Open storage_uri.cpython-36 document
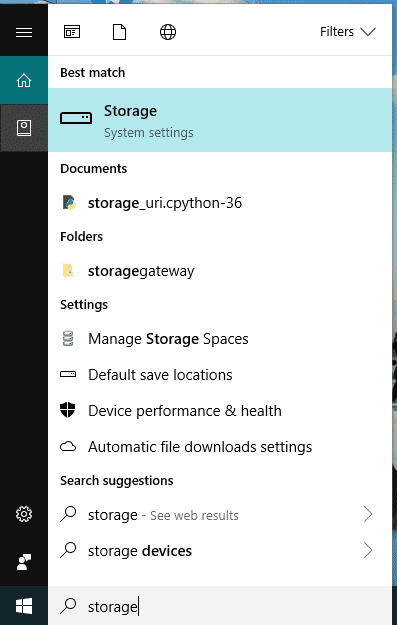397x625 pixels. click(220, 203)
